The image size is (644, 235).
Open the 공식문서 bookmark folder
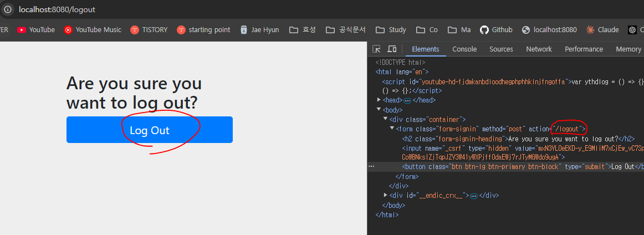345,29
